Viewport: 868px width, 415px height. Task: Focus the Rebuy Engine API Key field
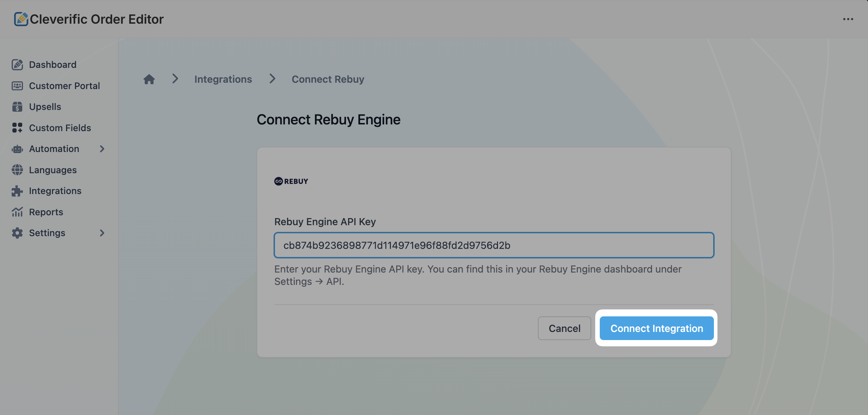(x=494, y=245)
